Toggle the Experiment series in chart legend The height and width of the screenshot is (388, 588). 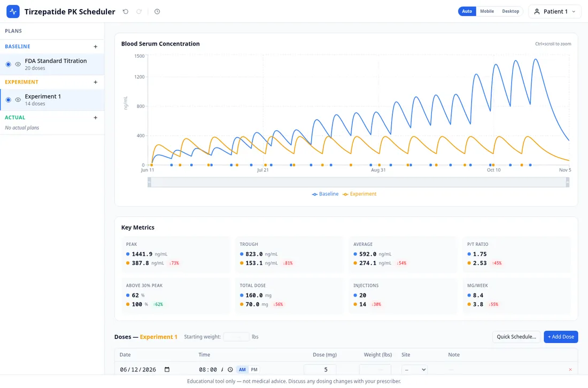click(360, 194)
